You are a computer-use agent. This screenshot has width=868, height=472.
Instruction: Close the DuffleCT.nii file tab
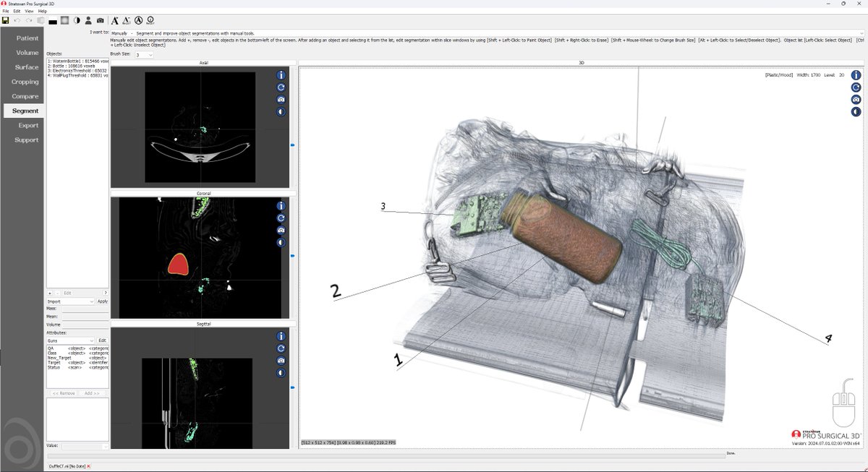(x=88, y=466)
